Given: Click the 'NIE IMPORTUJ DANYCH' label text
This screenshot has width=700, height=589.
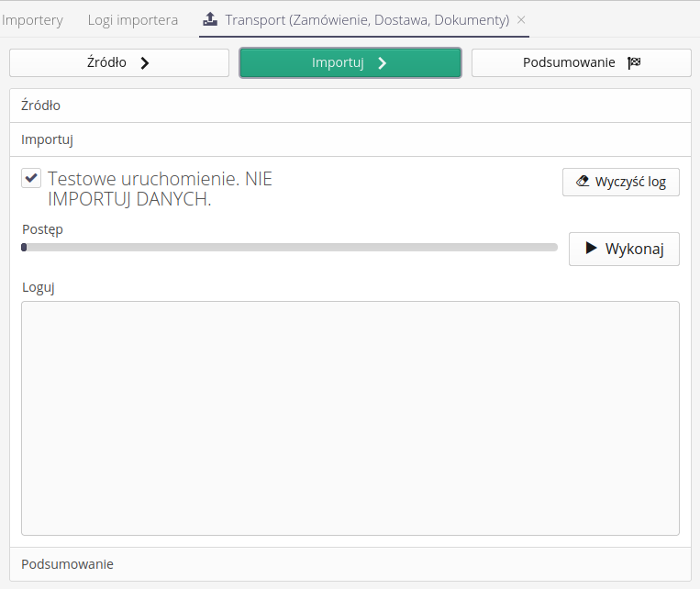Looking at the screenshot, I should (129, 199).
